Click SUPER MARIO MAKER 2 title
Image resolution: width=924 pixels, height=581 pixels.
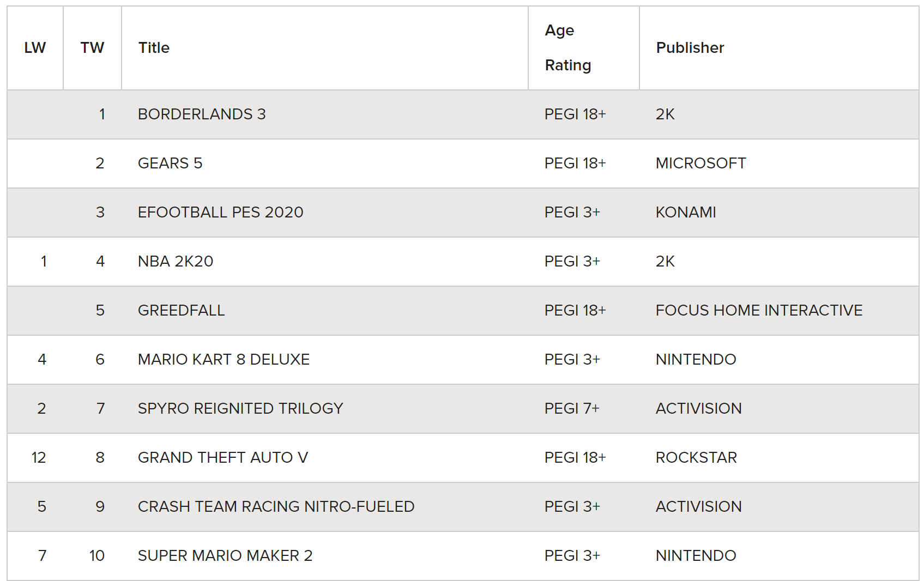pyautogui.click(x=225, y=556)
